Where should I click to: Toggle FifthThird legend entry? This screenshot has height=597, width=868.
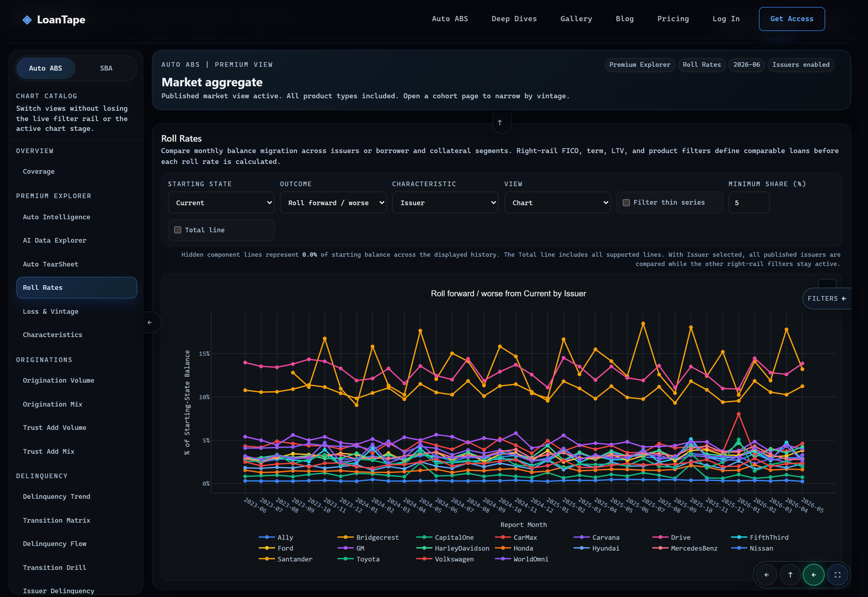(x=760, y=538)
